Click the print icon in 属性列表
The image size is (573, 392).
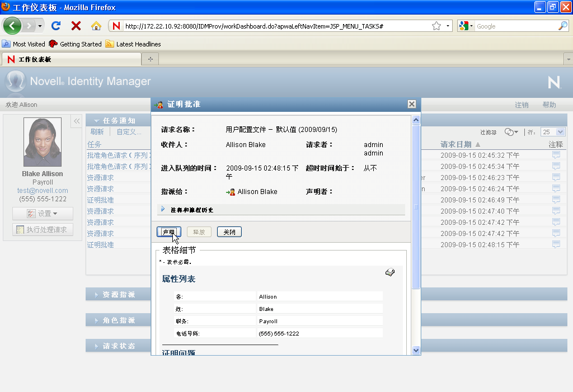[390, 272]
